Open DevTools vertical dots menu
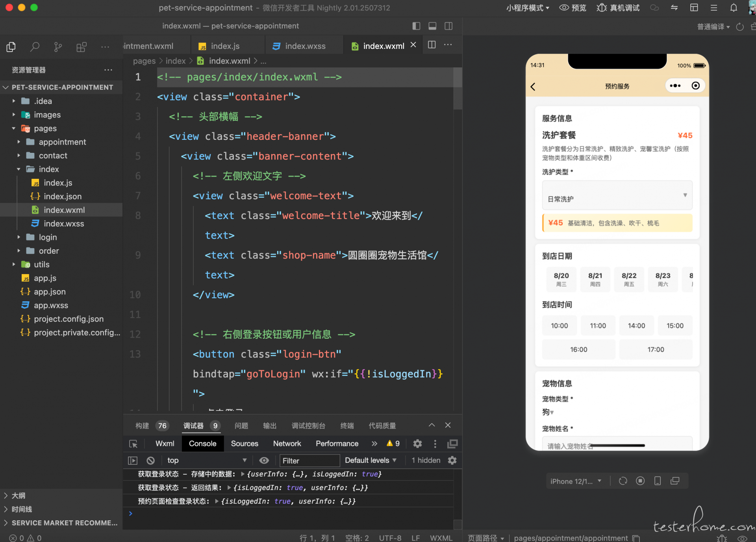 [x=435, y=444]
